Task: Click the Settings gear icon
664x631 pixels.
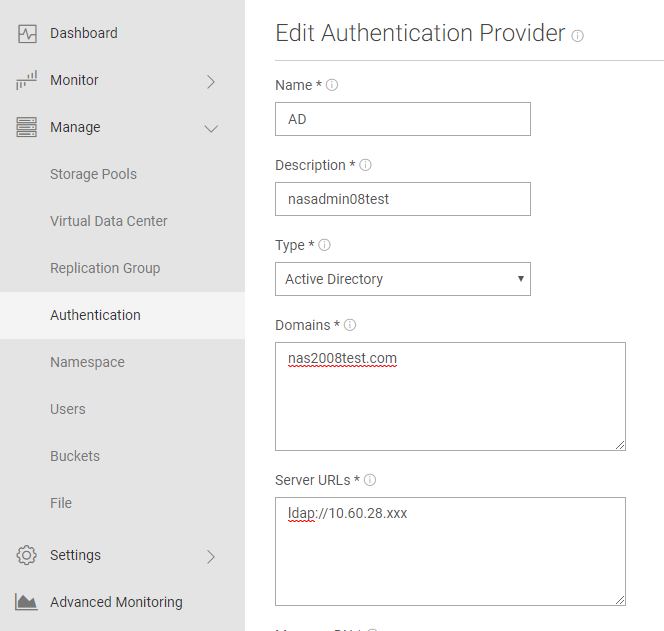Action: click(27, 556)
